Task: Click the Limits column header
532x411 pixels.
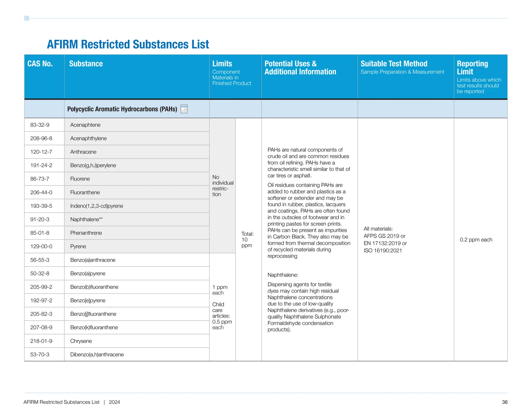Action: point(222,64)
